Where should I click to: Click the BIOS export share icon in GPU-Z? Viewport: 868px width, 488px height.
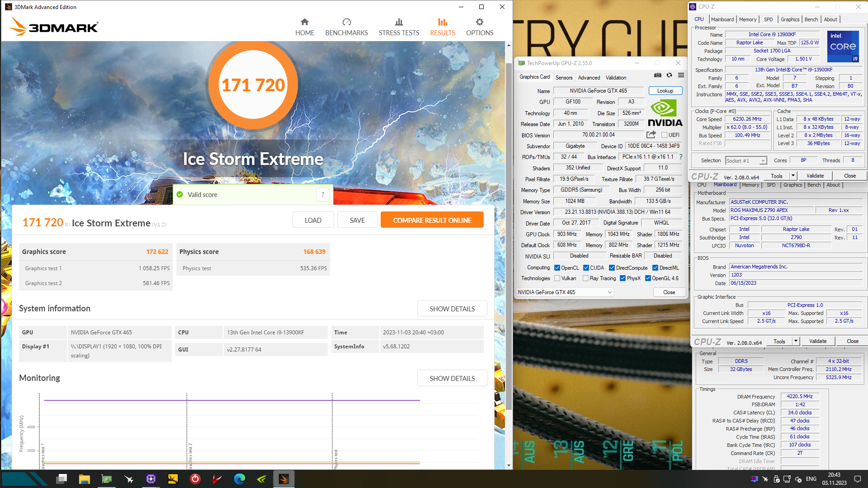(651, 135)
